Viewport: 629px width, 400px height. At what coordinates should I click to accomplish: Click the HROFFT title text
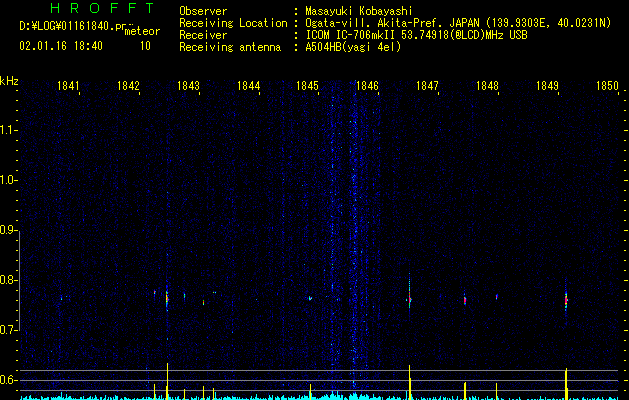point(102,8)
